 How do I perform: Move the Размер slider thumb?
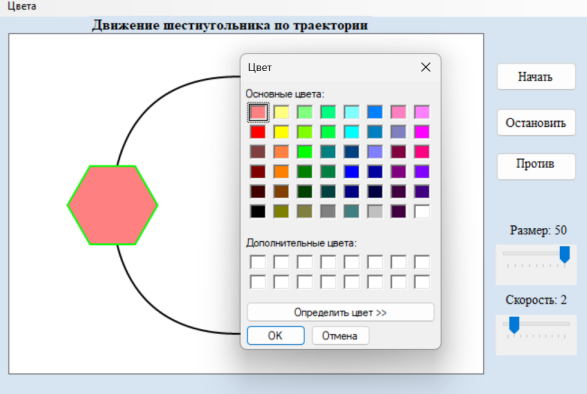565,254
